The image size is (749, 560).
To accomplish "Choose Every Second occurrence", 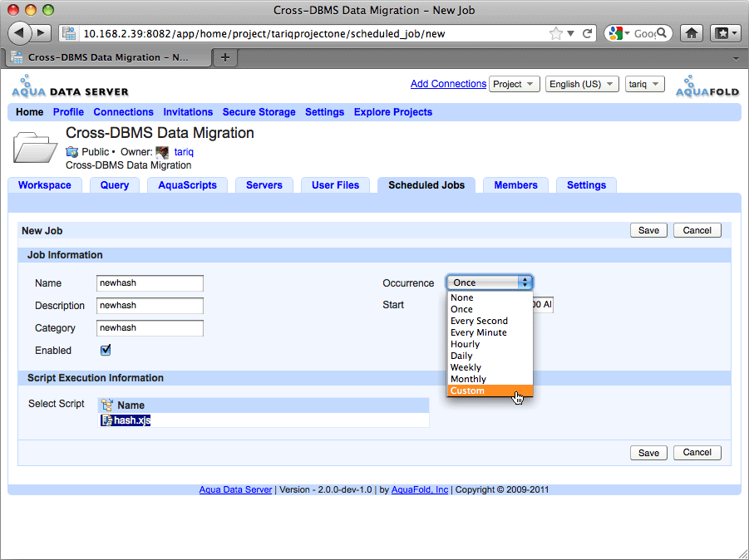I will coord(490,321).
